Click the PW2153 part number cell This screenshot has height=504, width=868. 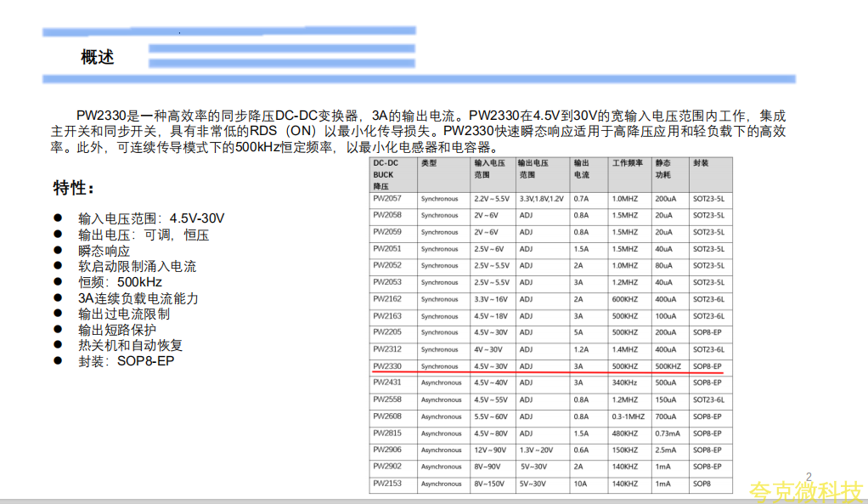(x=387, y=484)
